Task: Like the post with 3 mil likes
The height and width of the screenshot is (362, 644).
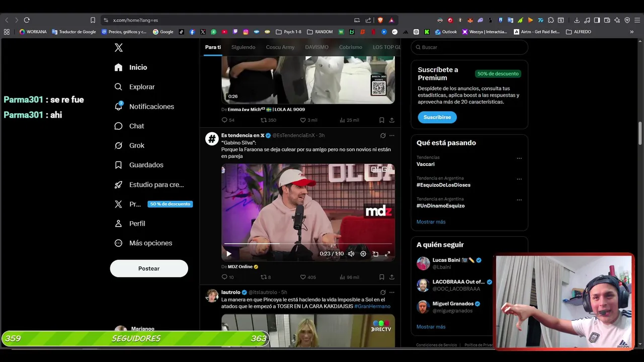Action: point(308,120)
